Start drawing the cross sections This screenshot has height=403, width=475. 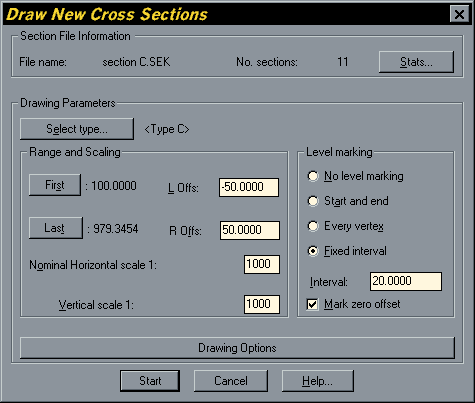click(x=150, y=381)
